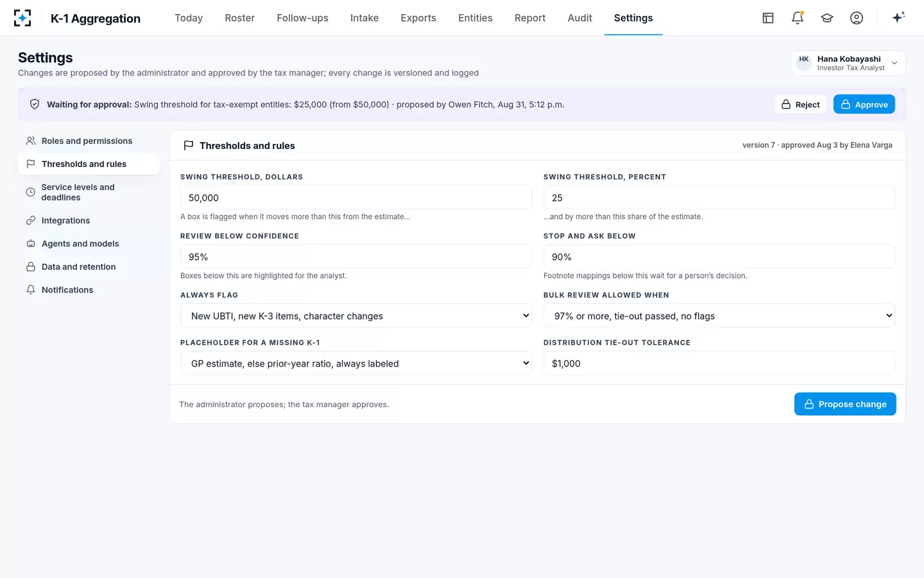Open the Intake tab

click(x=364, y=18)
